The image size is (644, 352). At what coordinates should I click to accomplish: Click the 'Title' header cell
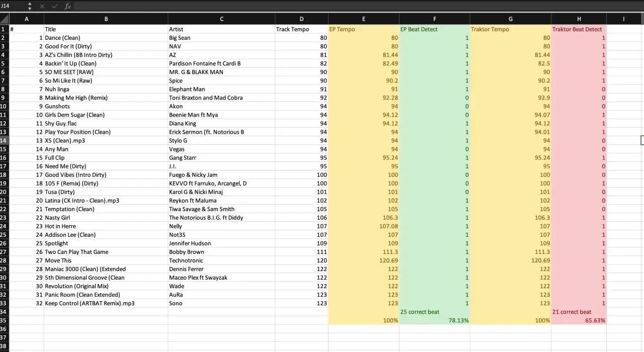[106, 29]
